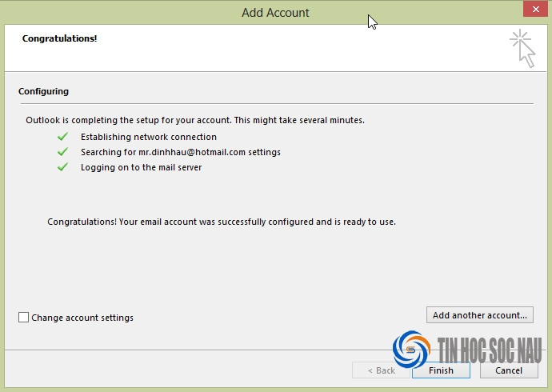Click the 'Logging on to the mail server' text
552x392 pixels.
pyautogui.click(x=141, y=167)
